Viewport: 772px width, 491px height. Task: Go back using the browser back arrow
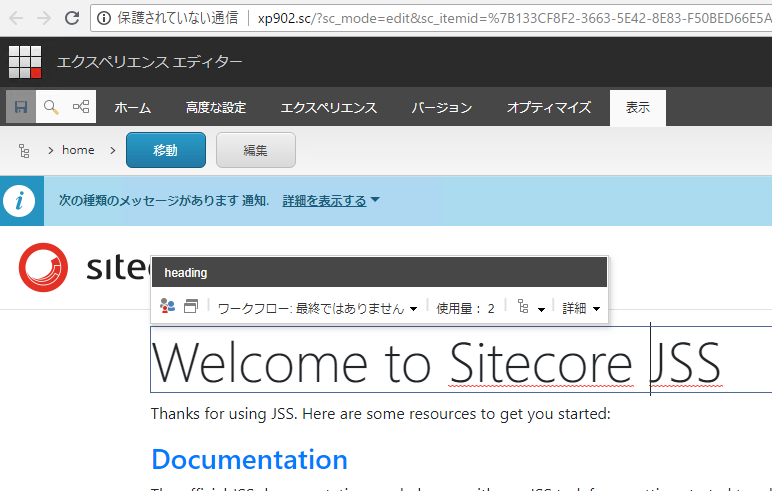(16, 18)
